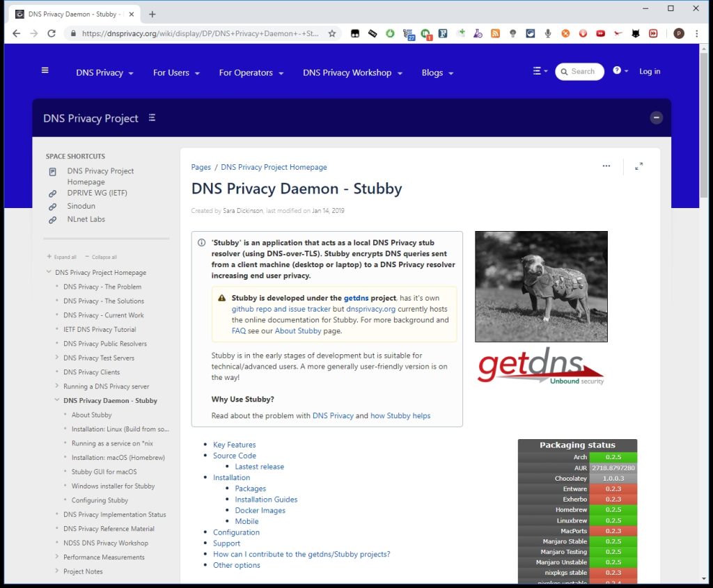Click the browser address bar URL
713x588 pixels.
[x=200, y=33]
